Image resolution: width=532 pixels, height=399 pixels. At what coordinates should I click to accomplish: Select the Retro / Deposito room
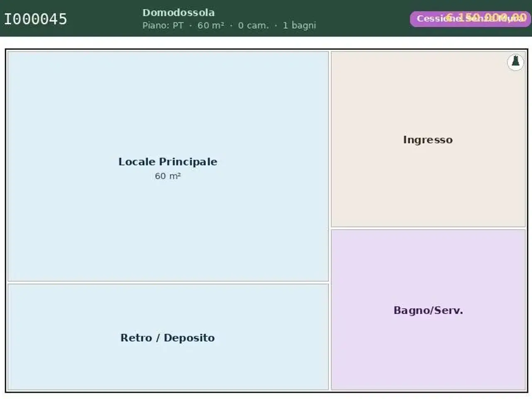click(x=168, y=337)
